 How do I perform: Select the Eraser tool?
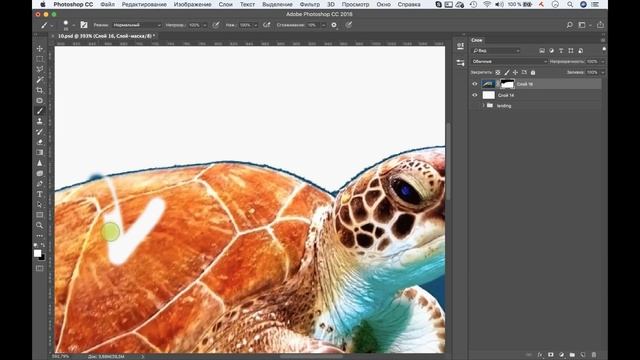[40, 142]
